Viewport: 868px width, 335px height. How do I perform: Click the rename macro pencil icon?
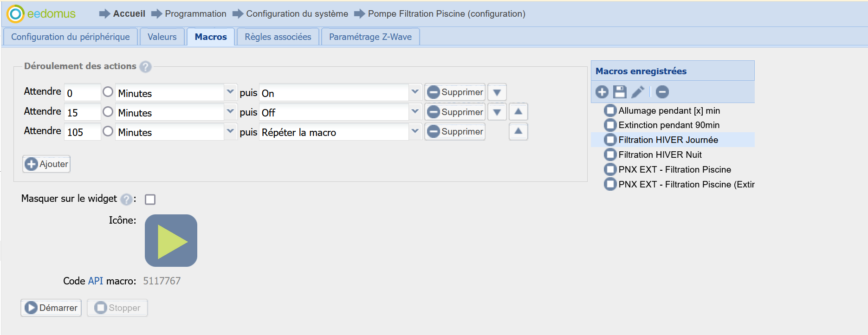[x=638, y=92]
